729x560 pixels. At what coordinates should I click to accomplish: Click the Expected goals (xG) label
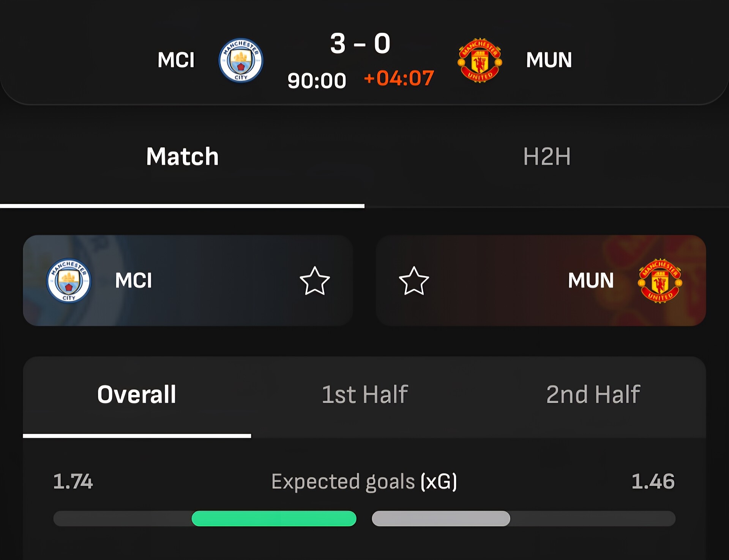coord(364,481)
